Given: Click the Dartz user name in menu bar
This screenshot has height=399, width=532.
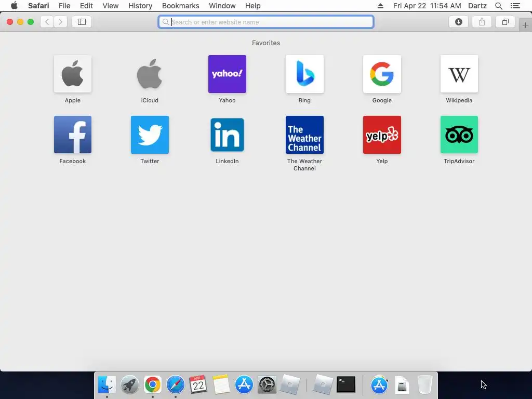Looking at the screenshot, I should [x=477, y=6].
